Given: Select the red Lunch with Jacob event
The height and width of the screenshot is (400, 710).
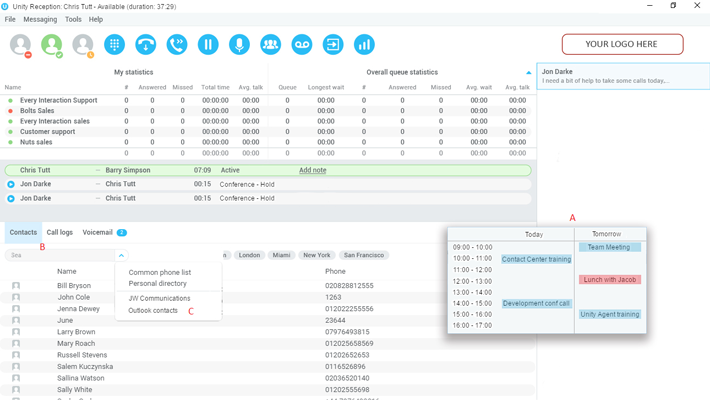Looking at the screenshot, I should tap(610, 280).
